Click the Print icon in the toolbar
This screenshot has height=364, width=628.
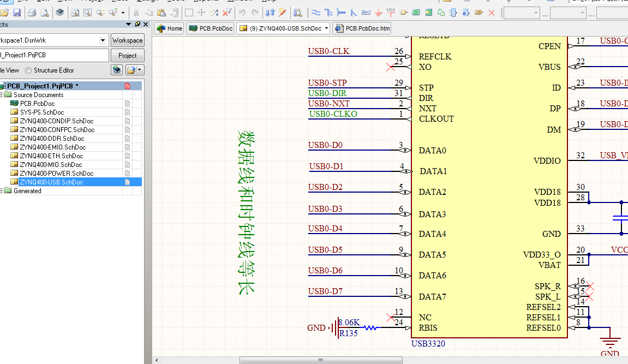pyautogui.click(x=32, y=13)
